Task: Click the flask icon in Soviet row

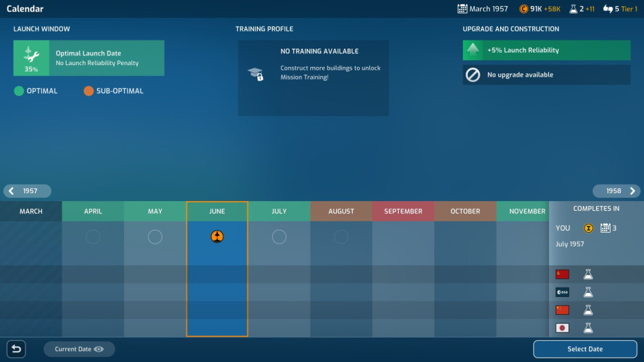Action: pos(588,274)
